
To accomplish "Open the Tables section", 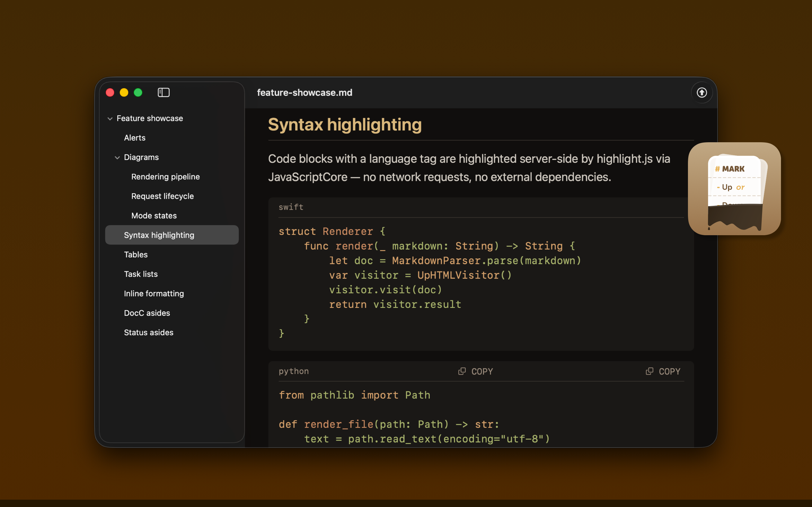I will click(x=136, y=254).
